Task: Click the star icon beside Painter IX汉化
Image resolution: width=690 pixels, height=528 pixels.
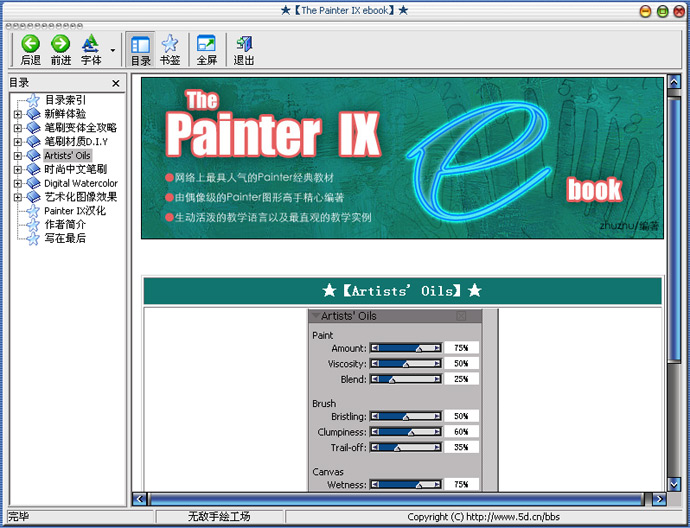Action: (33, 211)
